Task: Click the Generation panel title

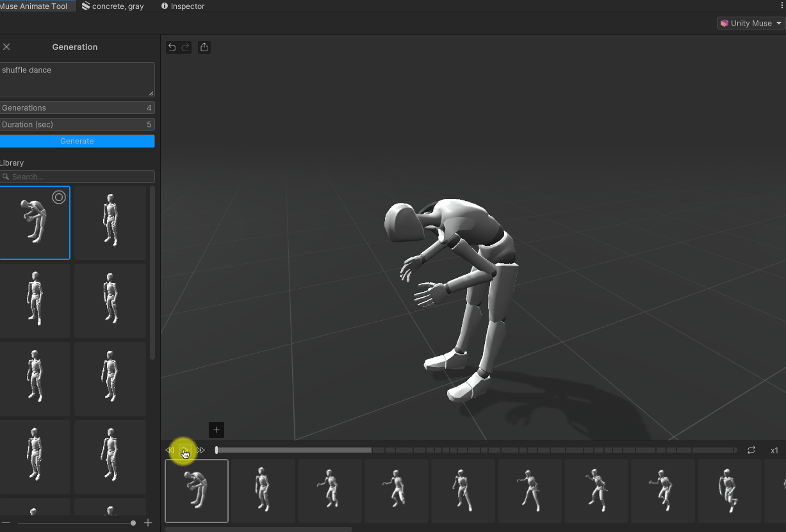Action: (75, 47)
